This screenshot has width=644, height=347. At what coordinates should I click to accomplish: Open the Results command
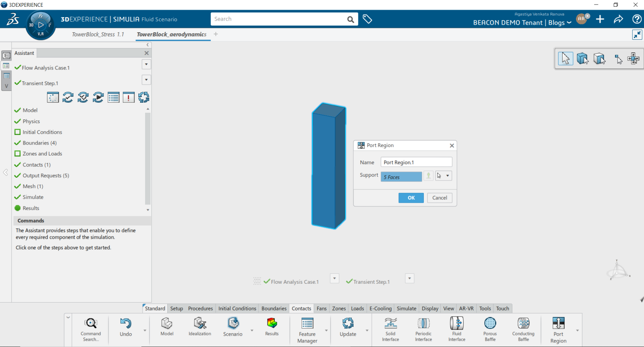(x=272, y=327)
